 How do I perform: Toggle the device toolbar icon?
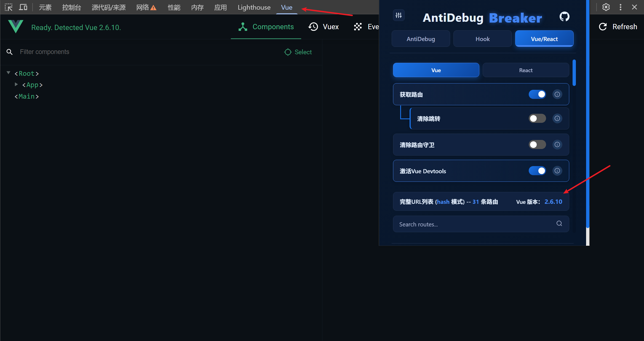pos(23,7)
